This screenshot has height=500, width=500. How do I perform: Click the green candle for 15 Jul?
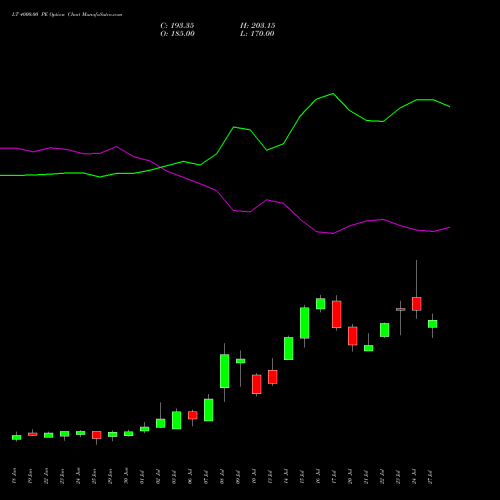point(305,323)
